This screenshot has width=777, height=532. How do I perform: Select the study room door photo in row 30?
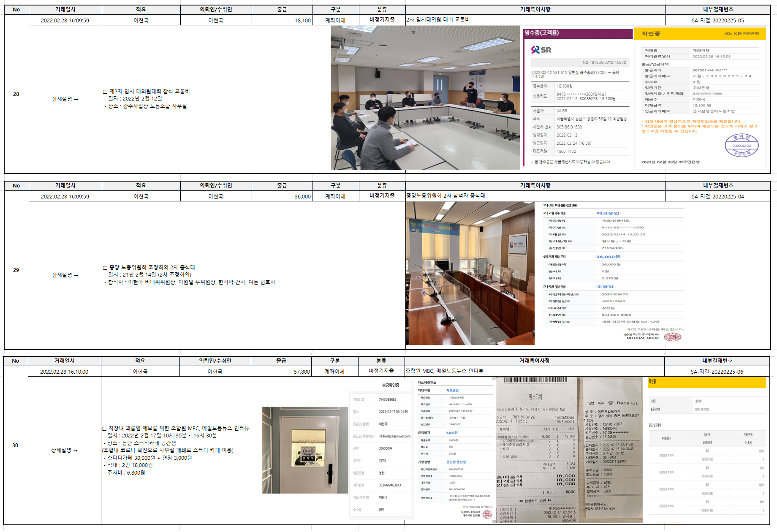click(x=304, y=450)
